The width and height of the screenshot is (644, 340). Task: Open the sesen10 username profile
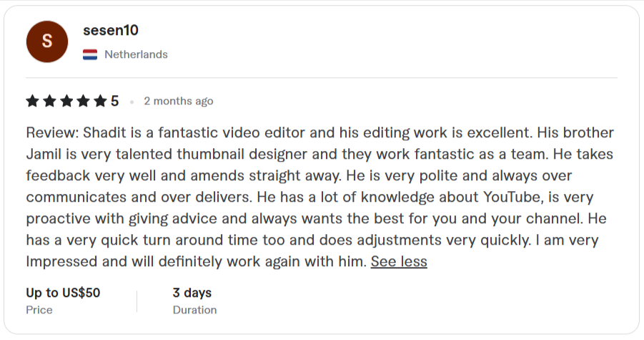coord(111,30)
